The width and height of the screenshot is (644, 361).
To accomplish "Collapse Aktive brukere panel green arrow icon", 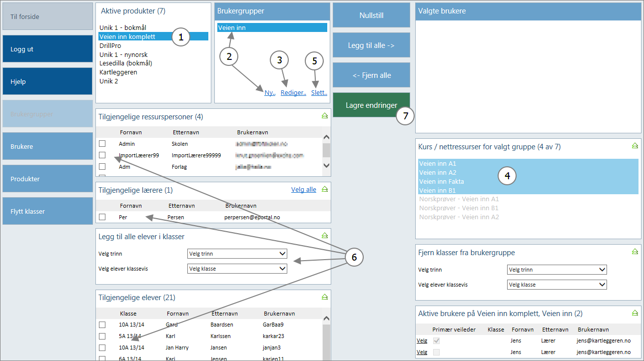I will (x=635, y=313).
